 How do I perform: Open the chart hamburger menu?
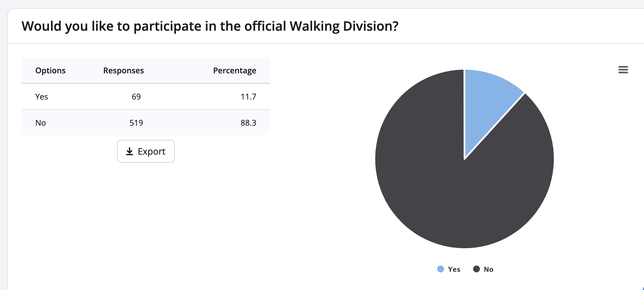[x=623, y=70]
